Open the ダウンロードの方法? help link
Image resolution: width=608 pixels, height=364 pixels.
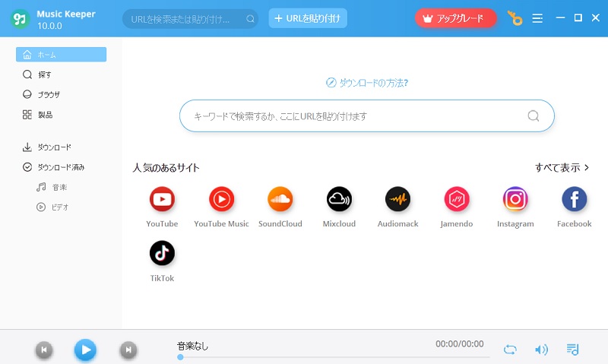(367, 83)
